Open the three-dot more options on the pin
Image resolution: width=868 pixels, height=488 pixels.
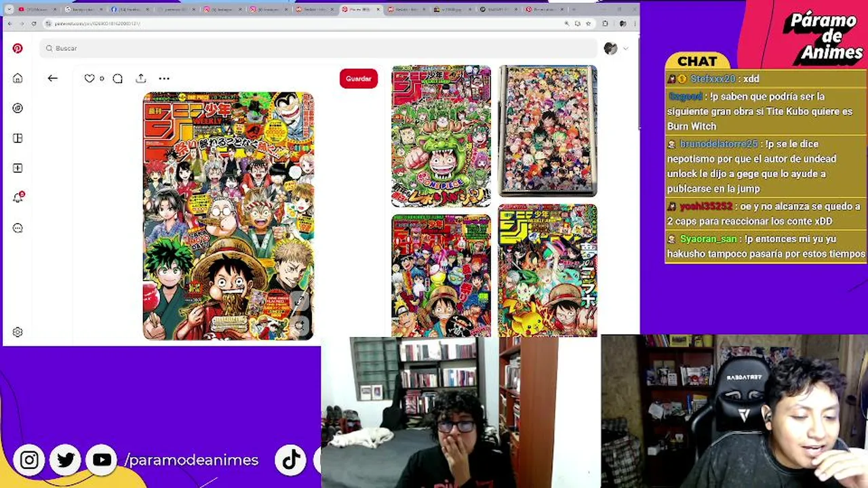[164, 79]
